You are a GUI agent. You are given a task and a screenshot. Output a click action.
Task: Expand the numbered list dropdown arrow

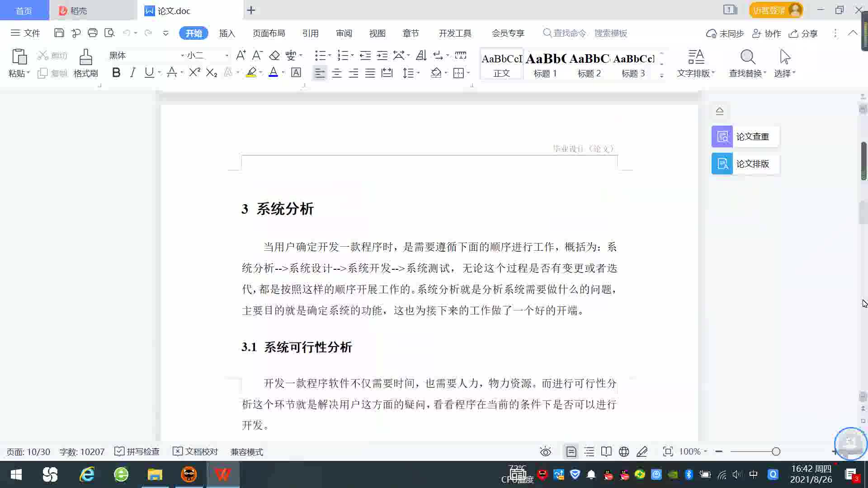click(352, 56)
